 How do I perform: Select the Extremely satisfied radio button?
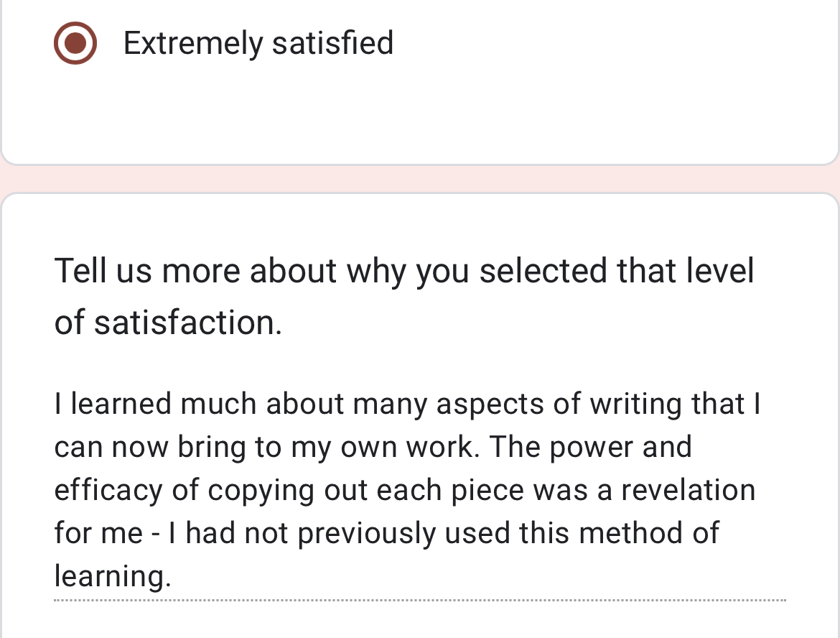tap(75, 43)
